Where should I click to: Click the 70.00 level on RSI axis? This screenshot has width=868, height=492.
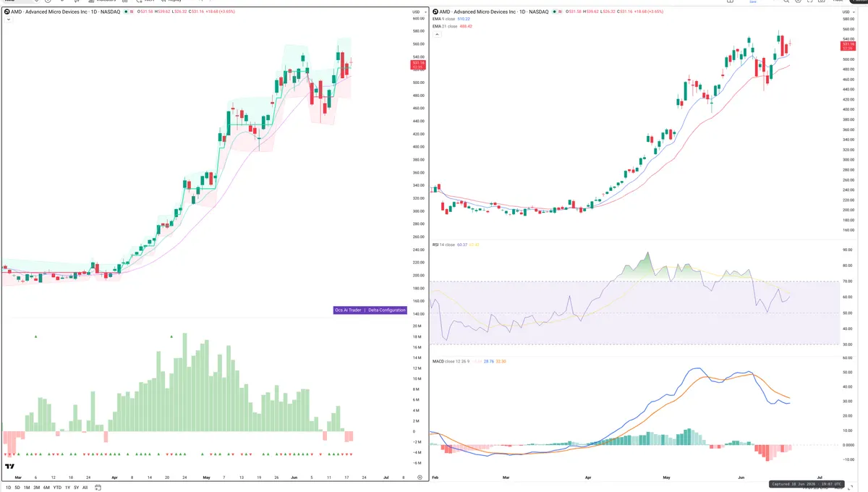pyautogui.click(x=848, y=281)
